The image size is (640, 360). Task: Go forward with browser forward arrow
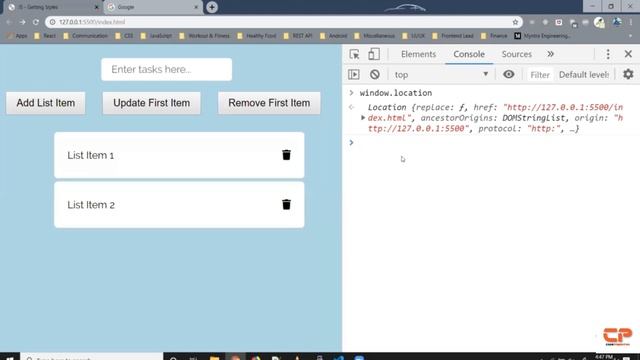click(22, 22)
